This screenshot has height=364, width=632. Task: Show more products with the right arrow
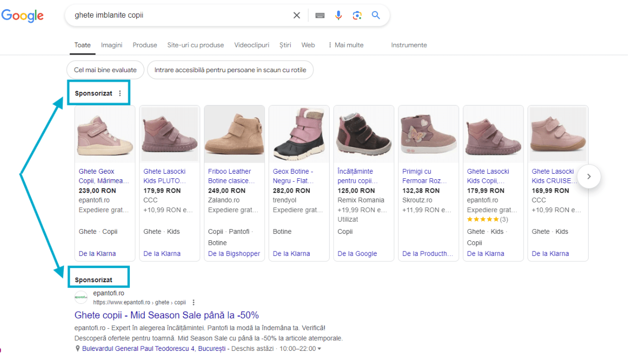pos(589,176)
